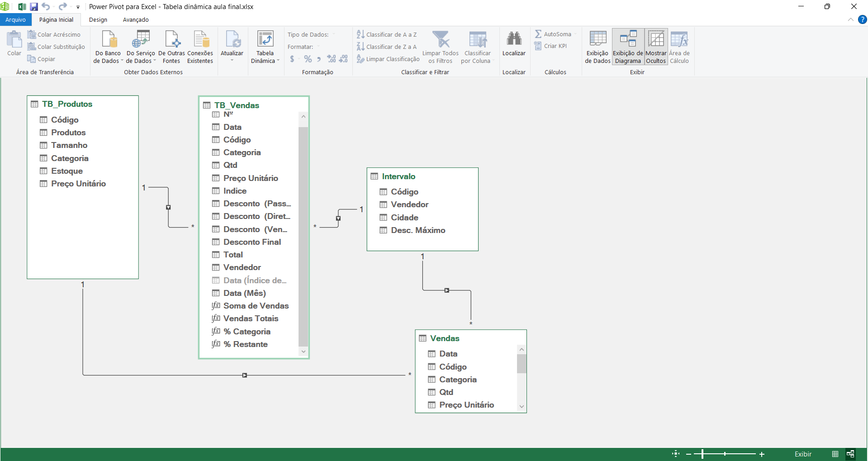
Task: Select % Restante measure
Action: tap(246, 344)
